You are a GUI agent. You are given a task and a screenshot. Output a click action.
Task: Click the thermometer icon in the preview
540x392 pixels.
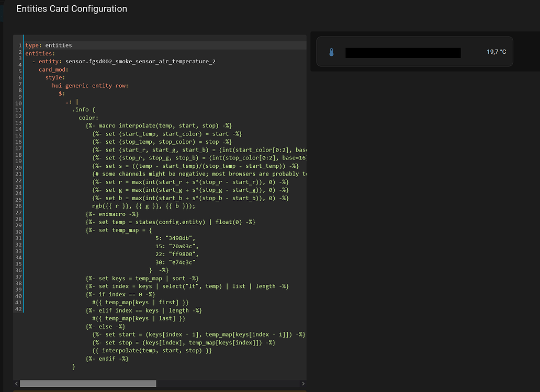point(331,52)
